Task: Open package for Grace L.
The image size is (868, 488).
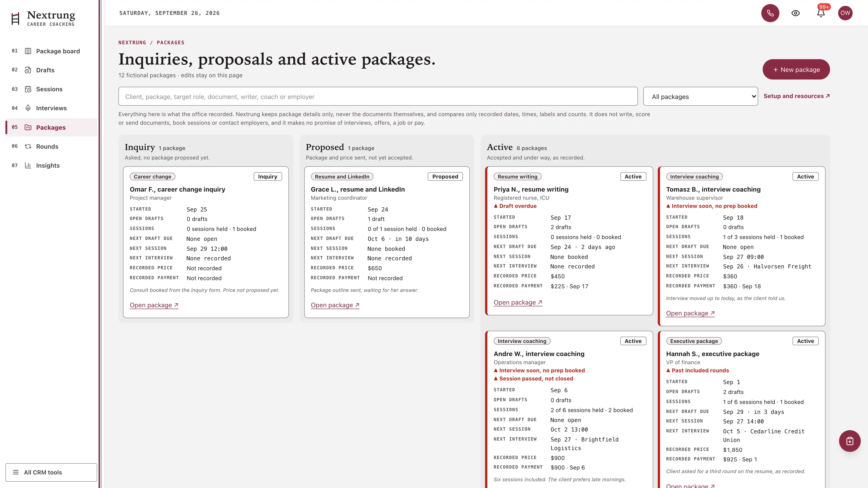Action: pyautogui.click(x=335, y=305)
